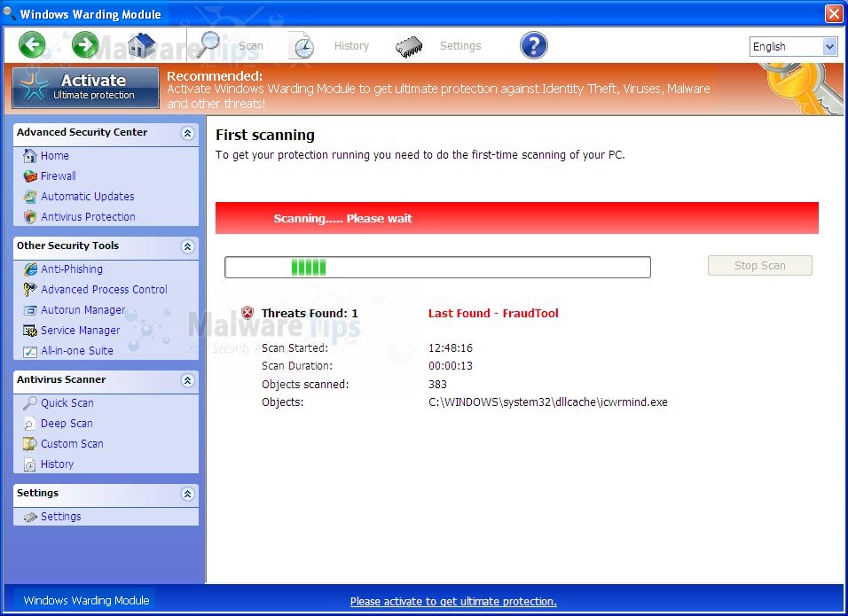Click the scanned file path icwrmind.exe
The width and height of the screenshot is (848, 616).
click(548, 402)
